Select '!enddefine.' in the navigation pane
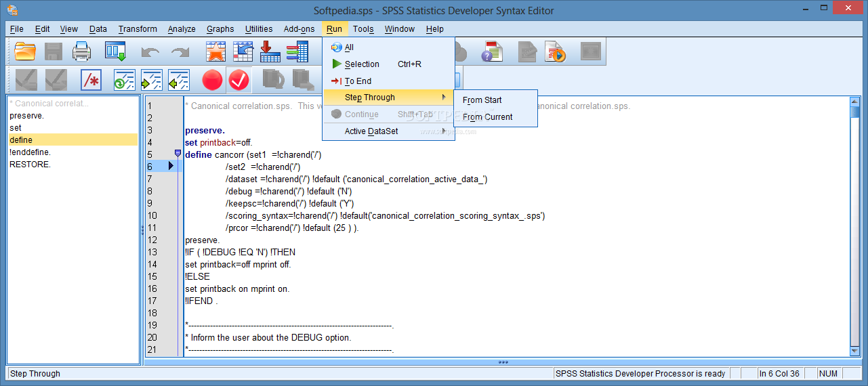868x386 pixels. [x=73, y=152]
